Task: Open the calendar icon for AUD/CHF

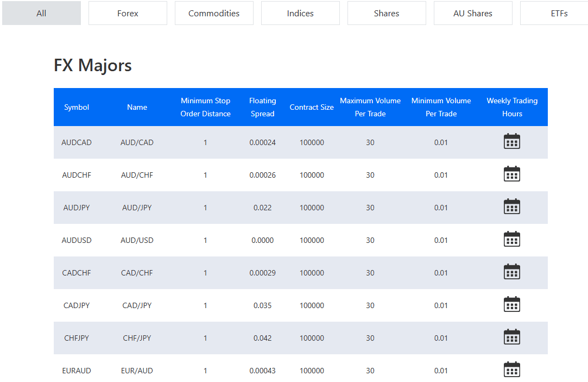Action: [x=511, y=173]
